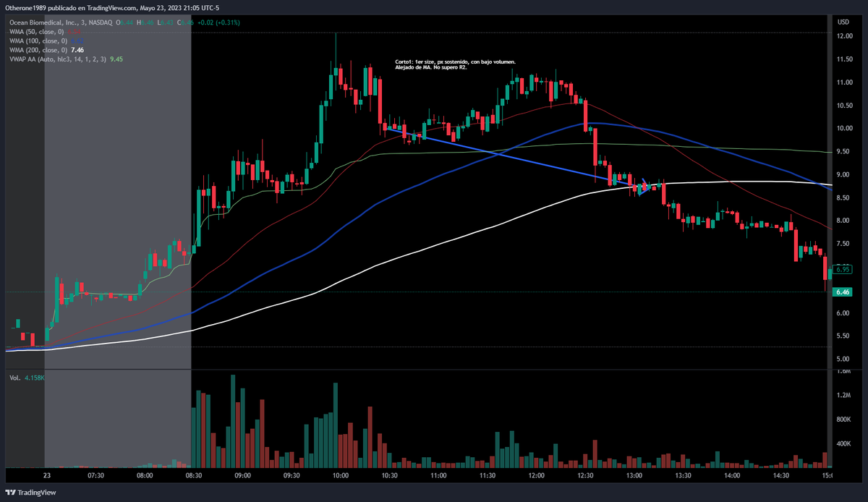Select the WMA (100, close, 0) legend
The width and height of the screenshot is (868, 502).
(x=38, y=41)
